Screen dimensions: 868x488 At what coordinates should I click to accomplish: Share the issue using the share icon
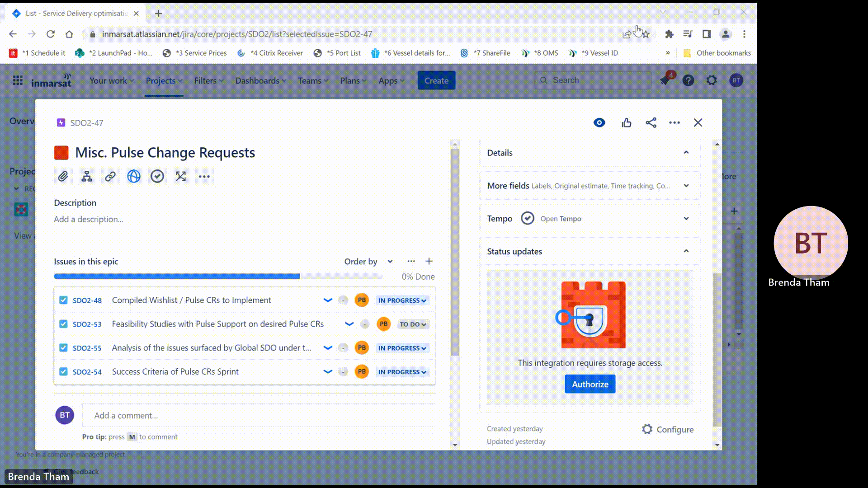tap(651, 122)
